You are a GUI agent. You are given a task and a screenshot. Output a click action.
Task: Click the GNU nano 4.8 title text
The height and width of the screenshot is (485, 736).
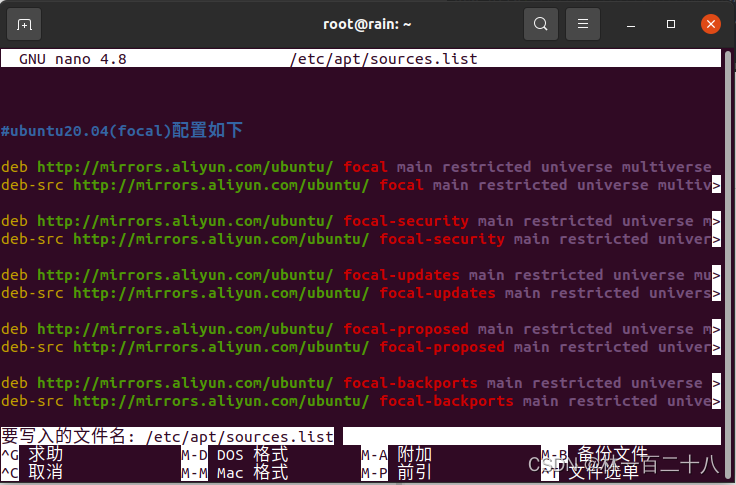tap(73, 59)
